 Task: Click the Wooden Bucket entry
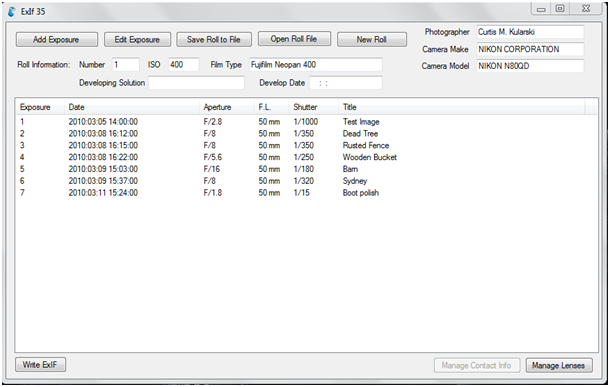370,158
